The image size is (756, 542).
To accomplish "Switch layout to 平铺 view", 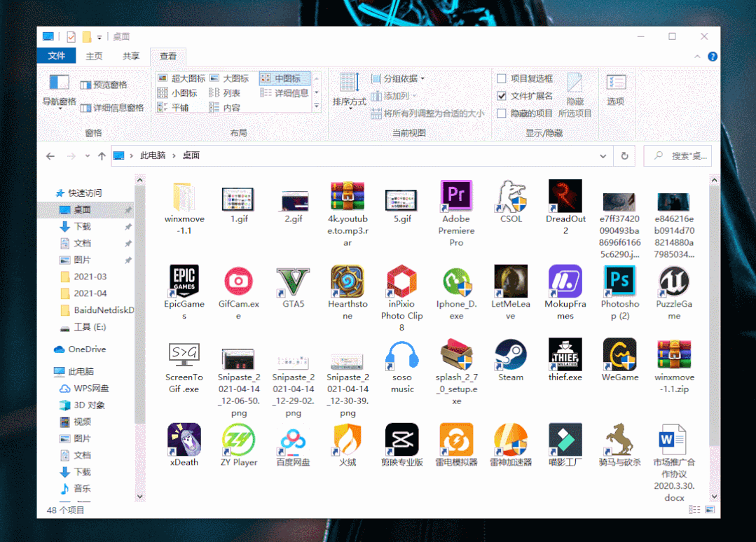I will (x=174, y=107).
